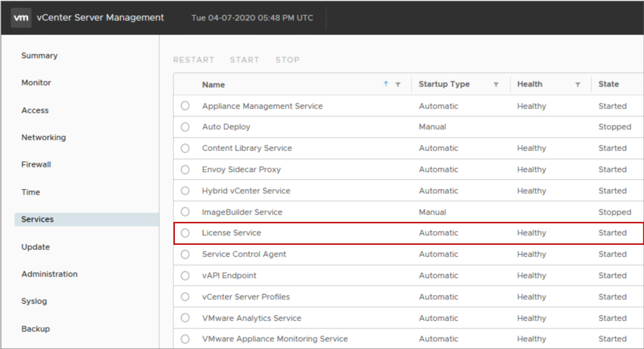
Task: Open the Time settings
Action: [x=30, y=192]
